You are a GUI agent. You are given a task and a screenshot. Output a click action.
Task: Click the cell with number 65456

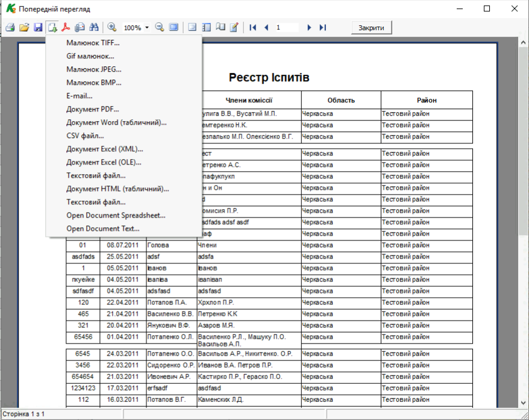pyautogui.click(x=83, y=337)
